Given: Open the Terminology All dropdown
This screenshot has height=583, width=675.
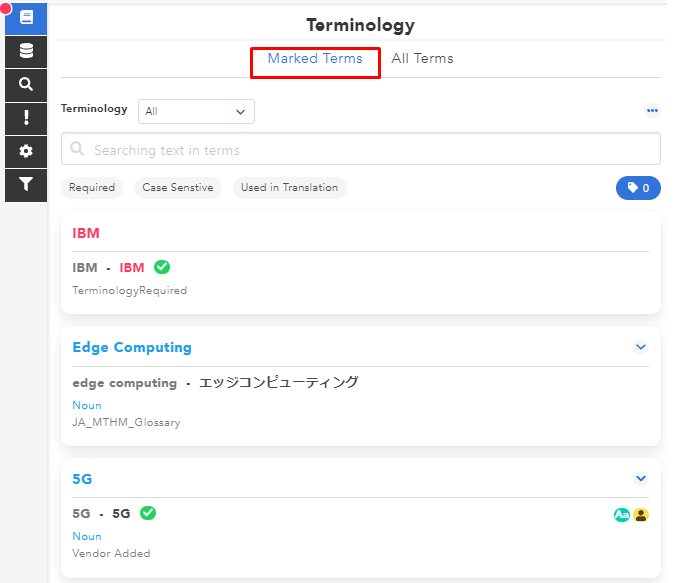Looking at the screenshot, I should click(196, 112).
